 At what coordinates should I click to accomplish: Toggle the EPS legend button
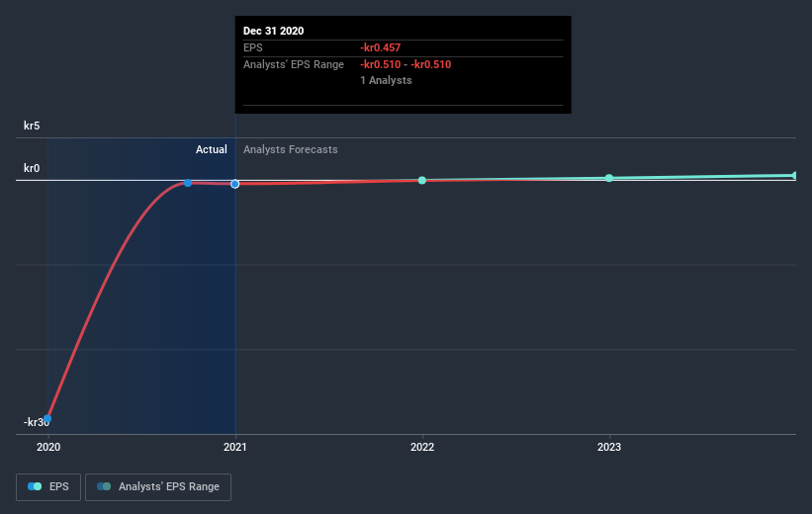(48, 487)
